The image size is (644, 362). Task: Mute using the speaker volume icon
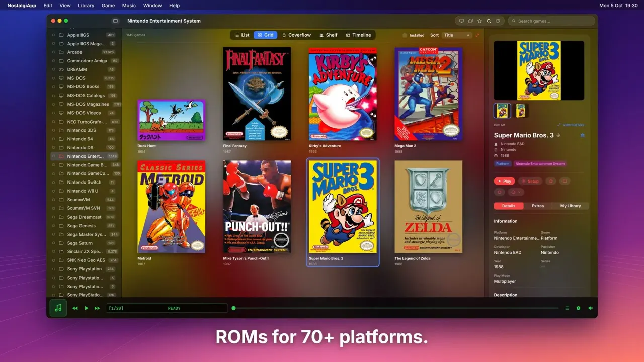(x=590, y=308)
